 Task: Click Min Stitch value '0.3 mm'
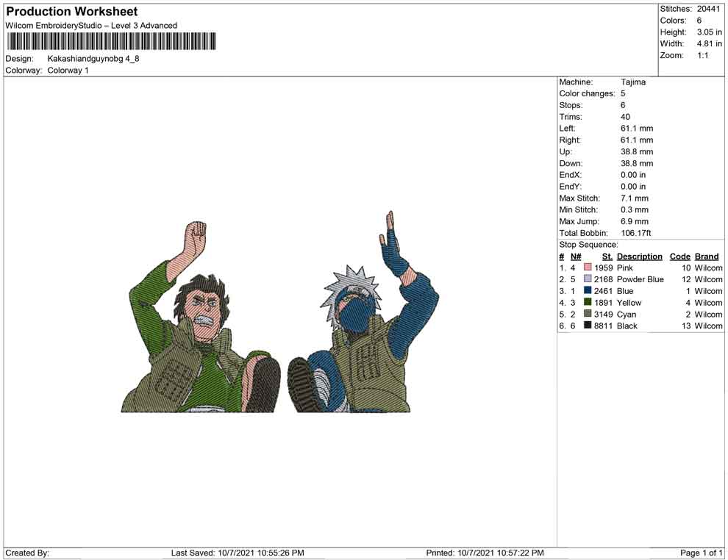(635, 209)
